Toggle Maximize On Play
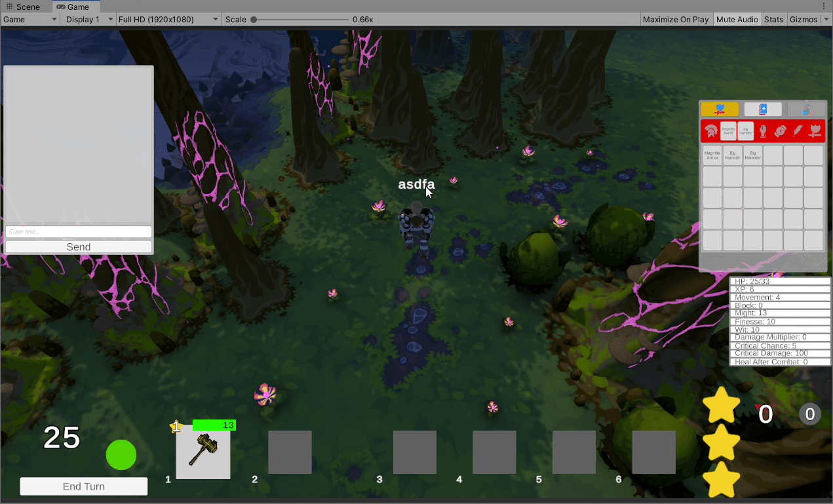This screenshot has width=833, height=504. coord(676,20)
